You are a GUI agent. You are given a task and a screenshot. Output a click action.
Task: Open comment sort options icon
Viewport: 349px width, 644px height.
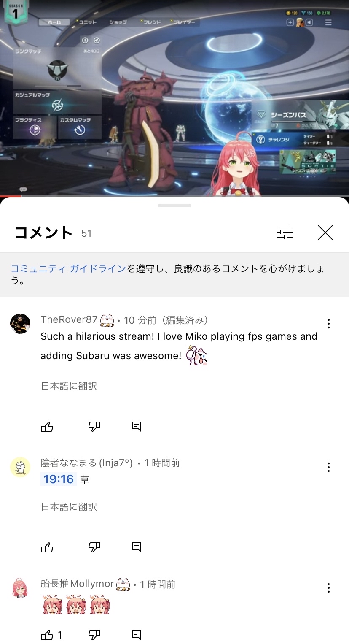(x=285, y=233)
